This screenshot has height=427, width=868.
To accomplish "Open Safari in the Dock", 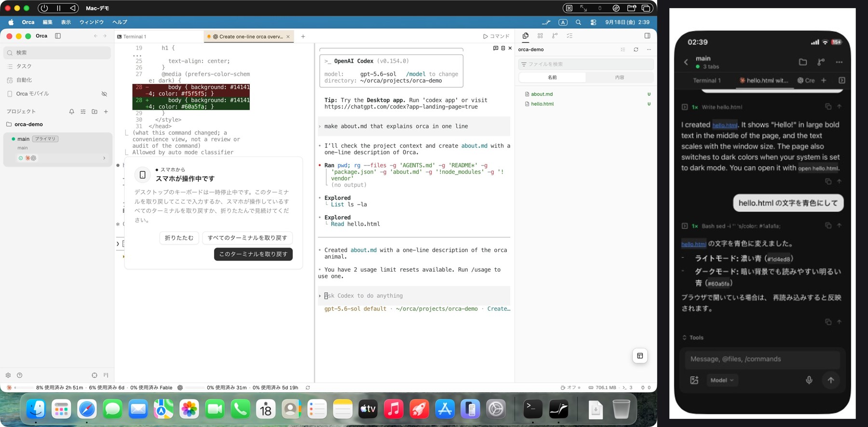I will tap(87, 410).
